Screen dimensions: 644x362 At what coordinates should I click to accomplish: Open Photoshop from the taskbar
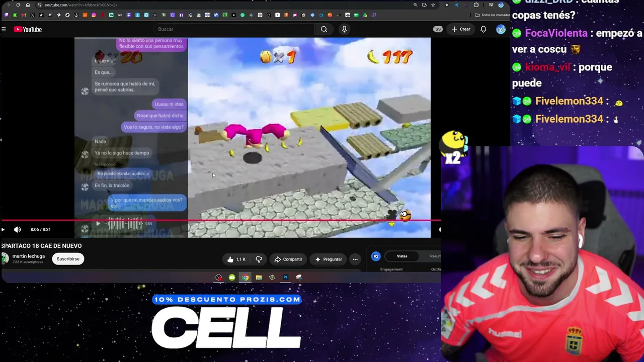pyautogui.click(x=285, y=278)
